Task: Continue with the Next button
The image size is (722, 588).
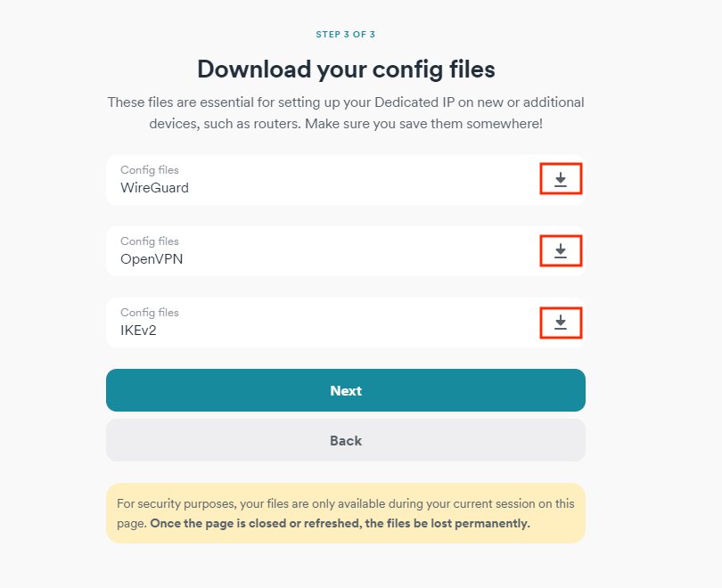Action: click(346, 390)
